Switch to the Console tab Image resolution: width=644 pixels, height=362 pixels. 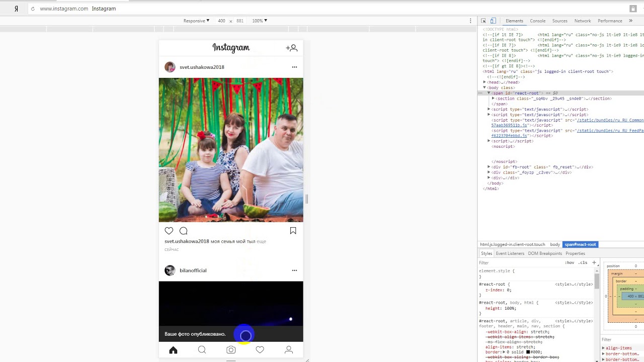(537, 21)
